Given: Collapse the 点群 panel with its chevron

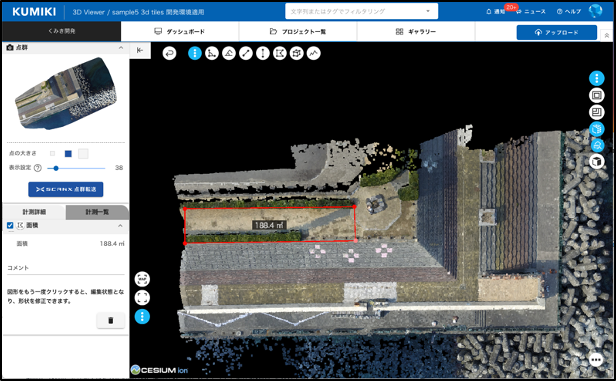Looking at the screenshot, I should point(121,48).
